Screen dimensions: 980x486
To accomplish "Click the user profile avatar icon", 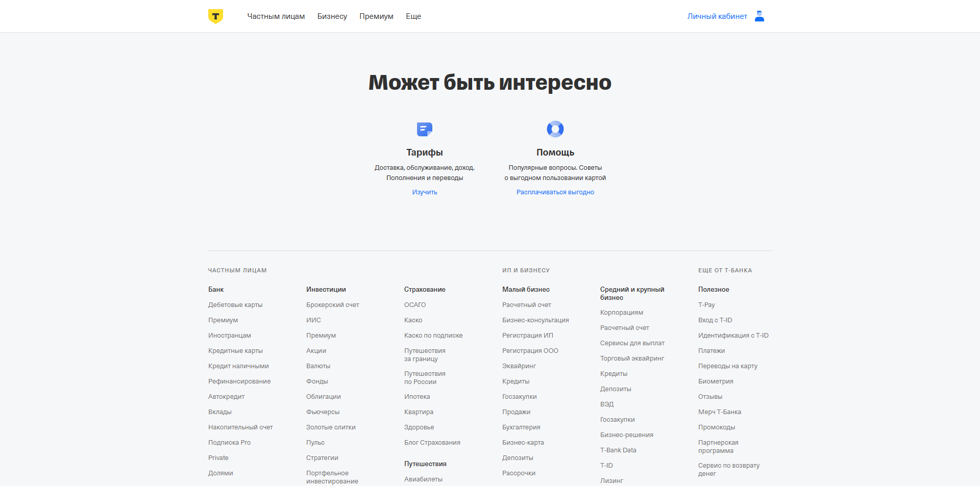I will [759, 16].
